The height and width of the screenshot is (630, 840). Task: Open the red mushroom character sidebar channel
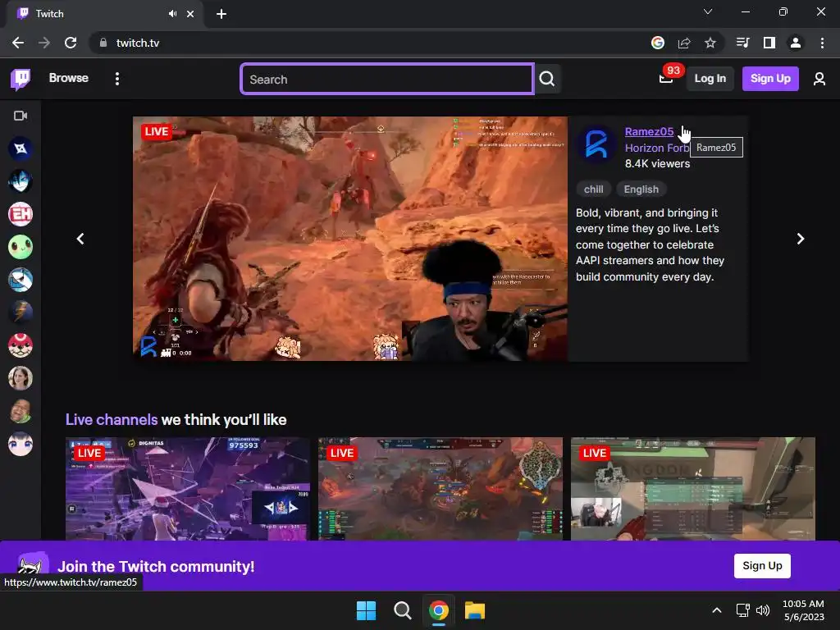tap(21, 345)
